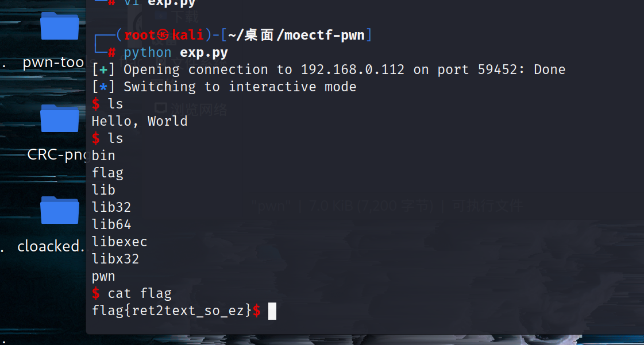Image resolution: width=644 pixels, height=345 pixels.
Task: Click the 'Hello, World' output line
Action: click(140, 121)
